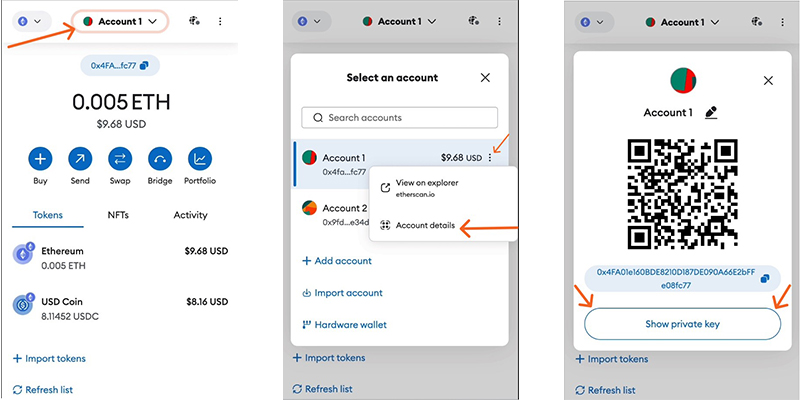Open USD Coin token row
This screenshot has height=400, width=800.
pyautogui.click(x=120, y=309)
